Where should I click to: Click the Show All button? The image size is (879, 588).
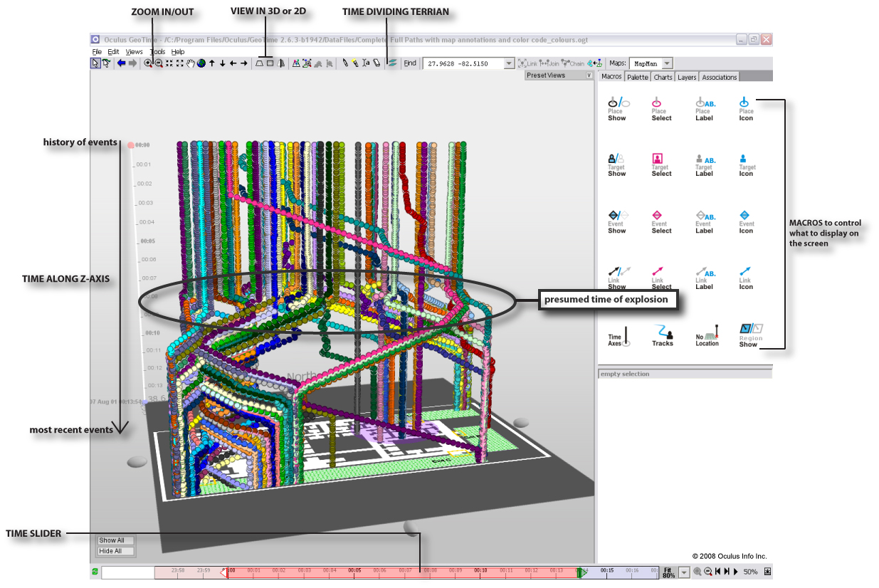tap(115, 540)
